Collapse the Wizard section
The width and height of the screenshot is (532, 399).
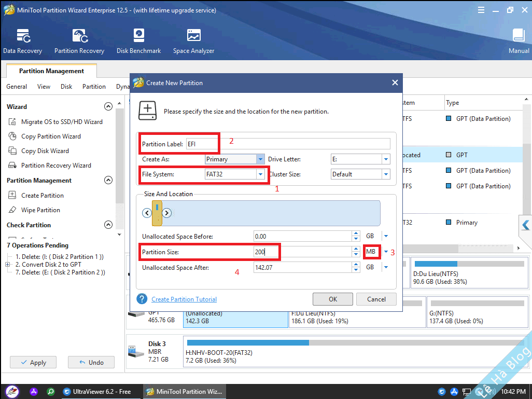[x=108, y=107]
